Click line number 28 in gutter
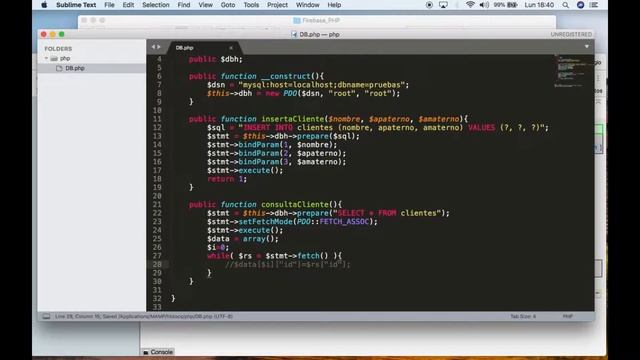 pos(157,264)
